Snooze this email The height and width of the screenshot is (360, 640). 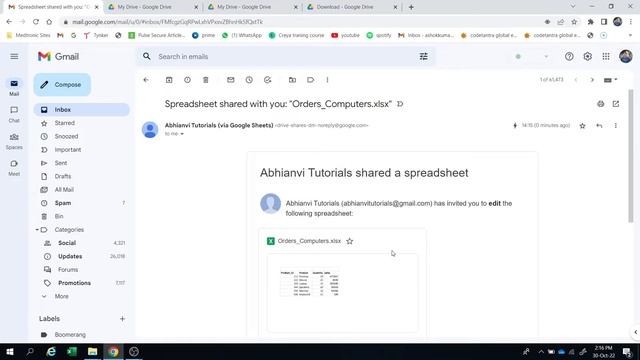click(249, 80)
